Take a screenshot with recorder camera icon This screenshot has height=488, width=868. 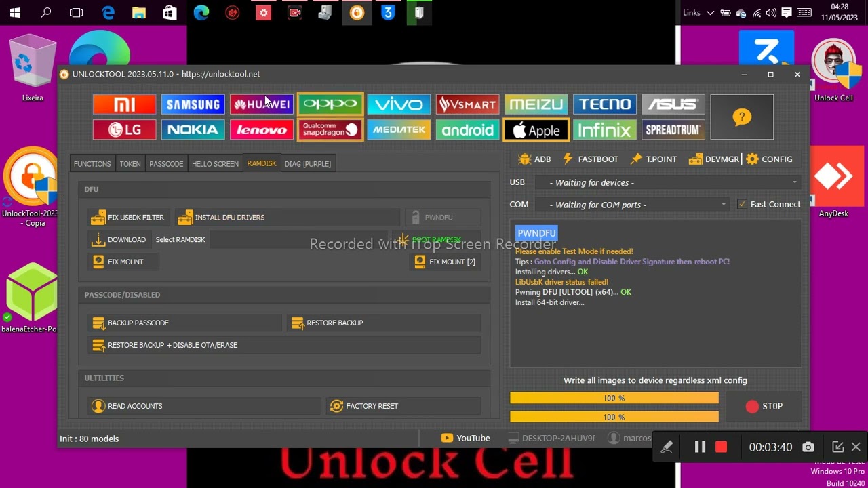coord(808,447)
